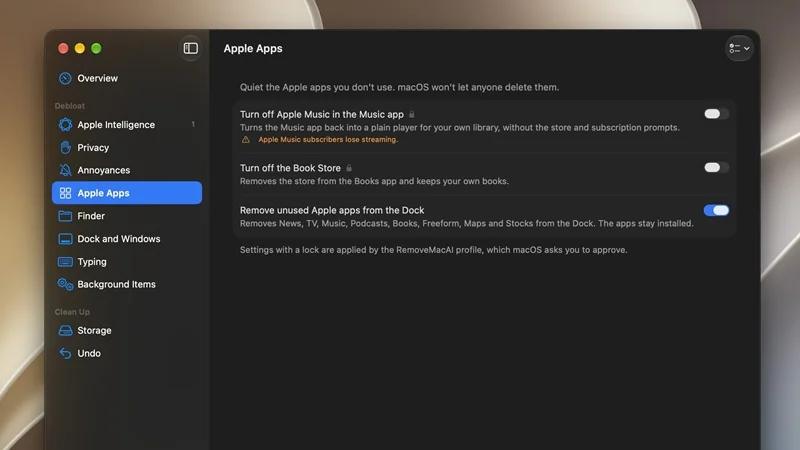Click the Annoyances bell-slash icon

(x=65, y=170)
